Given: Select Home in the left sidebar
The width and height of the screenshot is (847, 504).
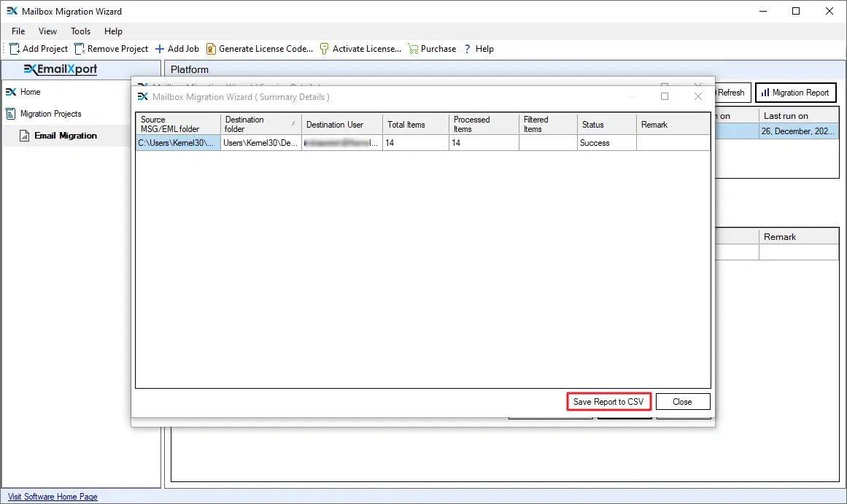Looking at the screenshot, I should [x=30, y=92].
